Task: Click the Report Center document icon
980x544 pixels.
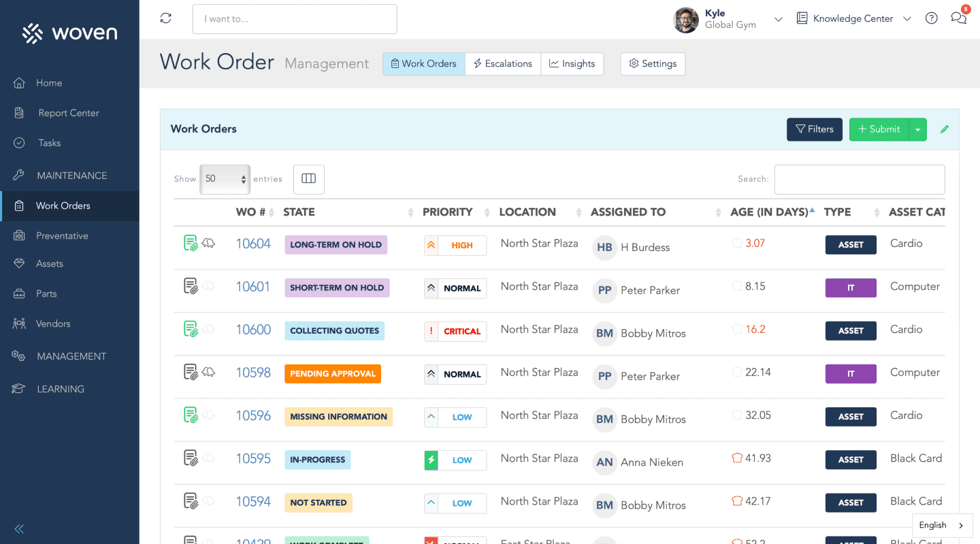Action: point(19,113)
